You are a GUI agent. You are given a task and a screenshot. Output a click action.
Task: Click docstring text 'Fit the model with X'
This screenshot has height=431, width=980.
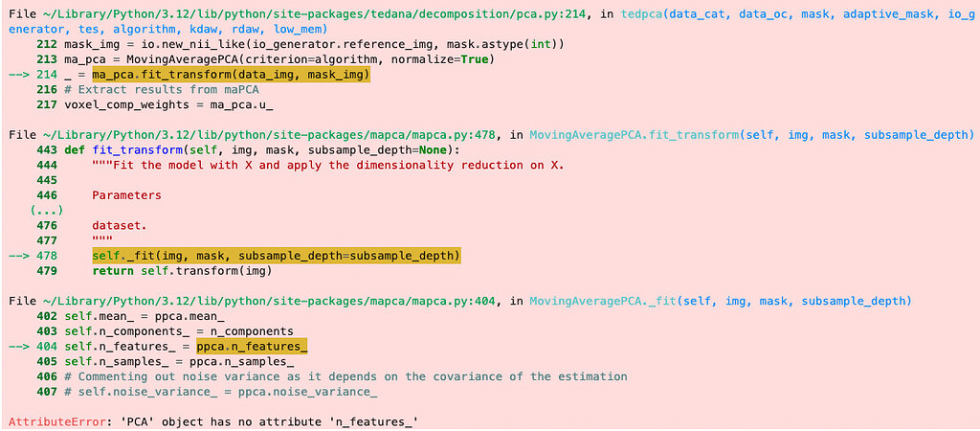[x=327, y=165]
